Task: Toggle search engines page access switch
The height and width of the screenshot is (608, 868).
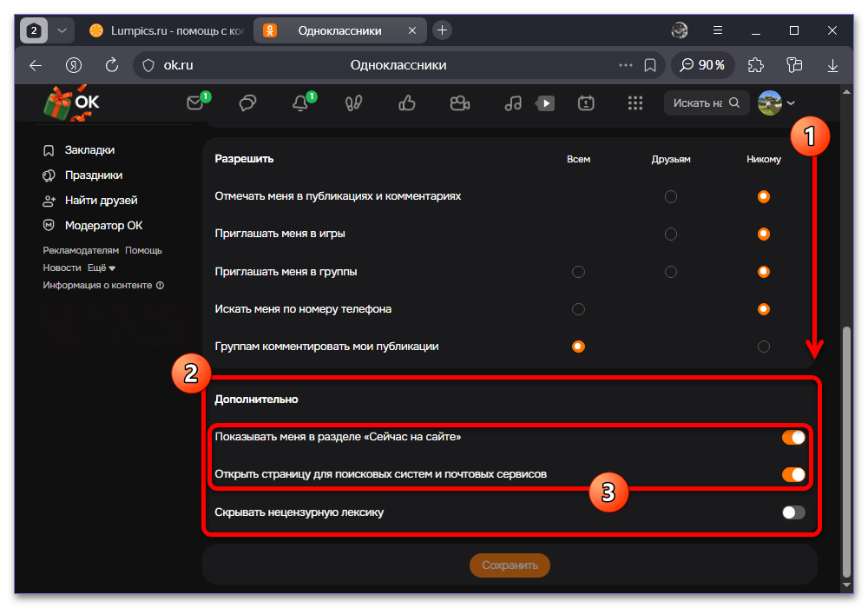Action: click(793, 474)
